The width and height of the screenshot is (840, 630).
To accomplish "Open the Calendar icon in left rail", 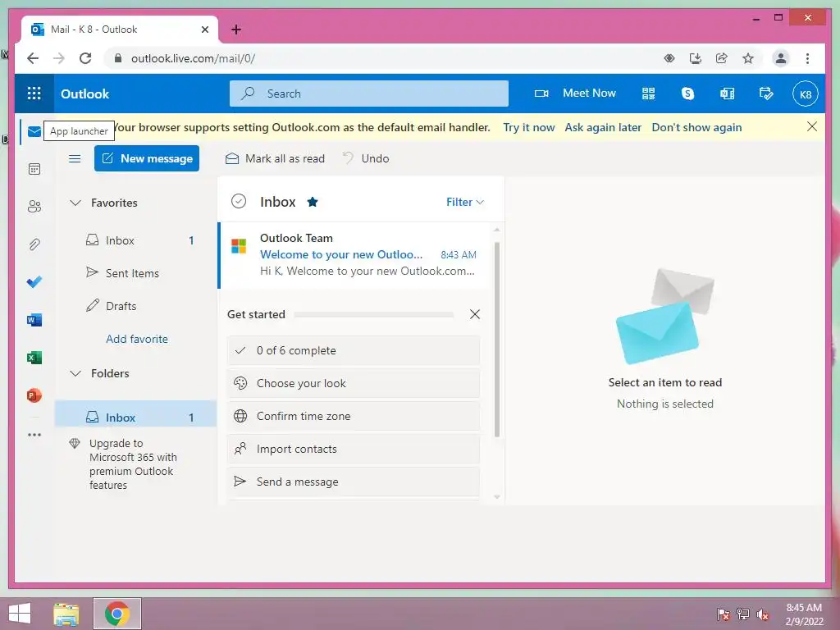I will tap(34, 169).
